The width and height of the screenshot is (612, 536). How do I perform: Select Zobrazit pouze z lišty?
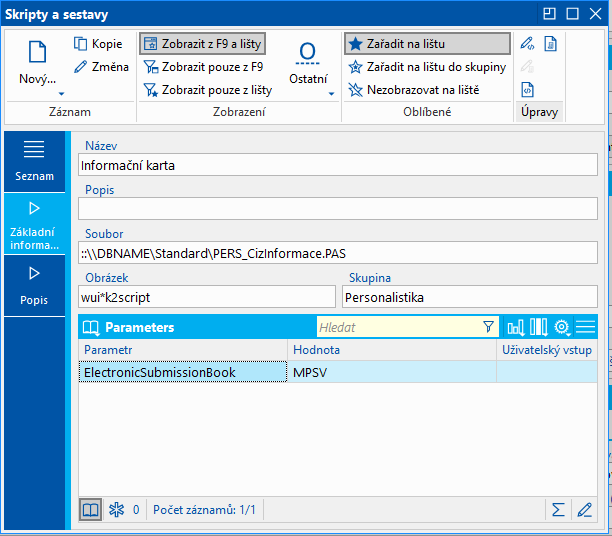pos(208,90)
